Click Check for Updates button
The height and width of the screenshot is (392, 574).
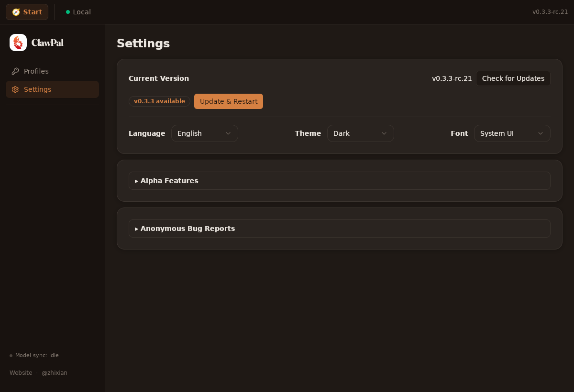click(513, 78)
